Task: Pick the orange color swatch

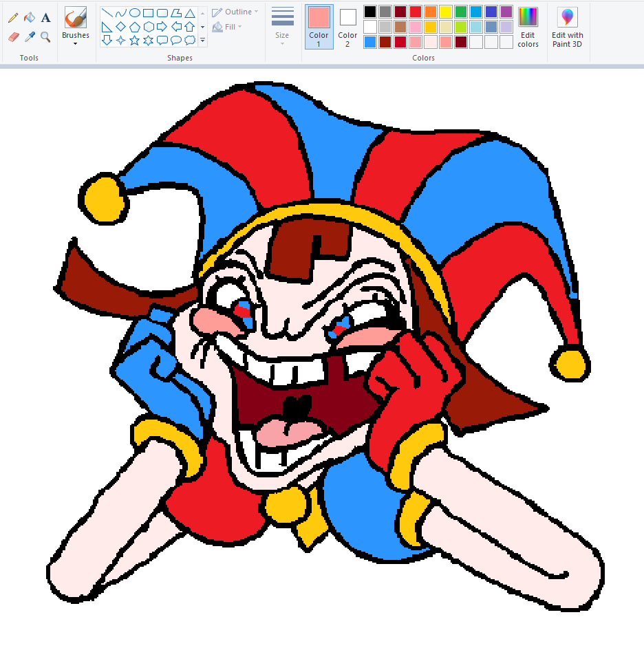Action: point(431,12)
